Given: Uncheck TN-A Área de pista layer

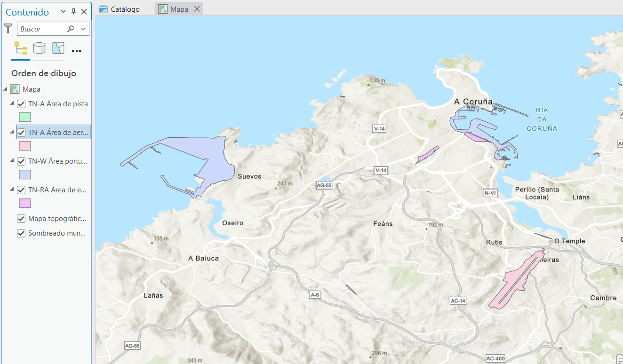Looking at the screenshot, I should coord(21,104).
